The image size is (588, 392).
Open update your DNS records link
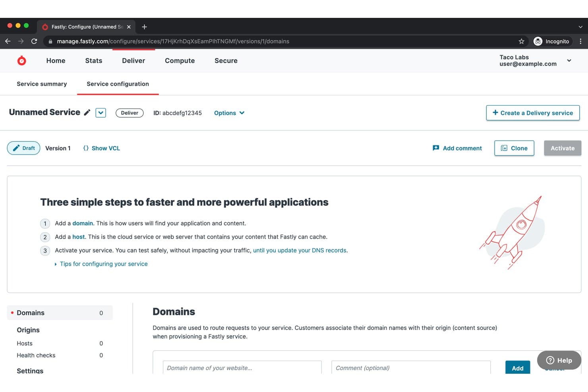(300, 250)
